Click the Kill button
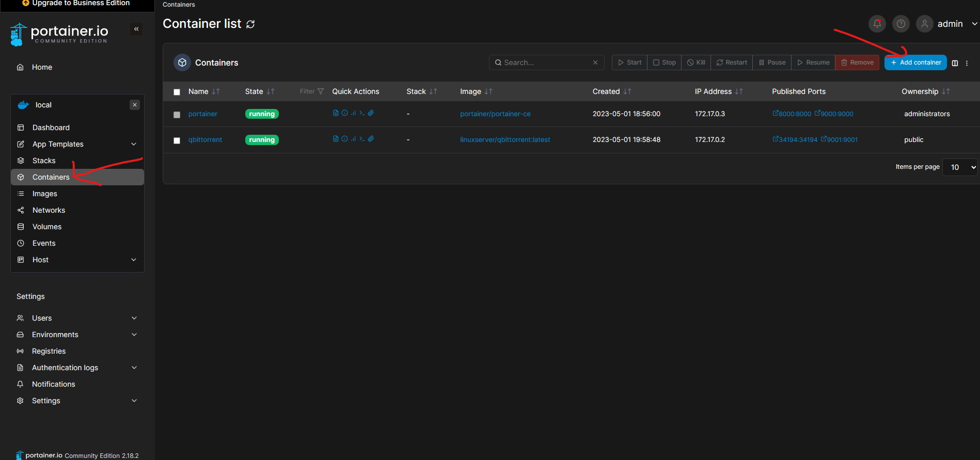The height and width of the screenshot is (460, 980). (696, 62)
